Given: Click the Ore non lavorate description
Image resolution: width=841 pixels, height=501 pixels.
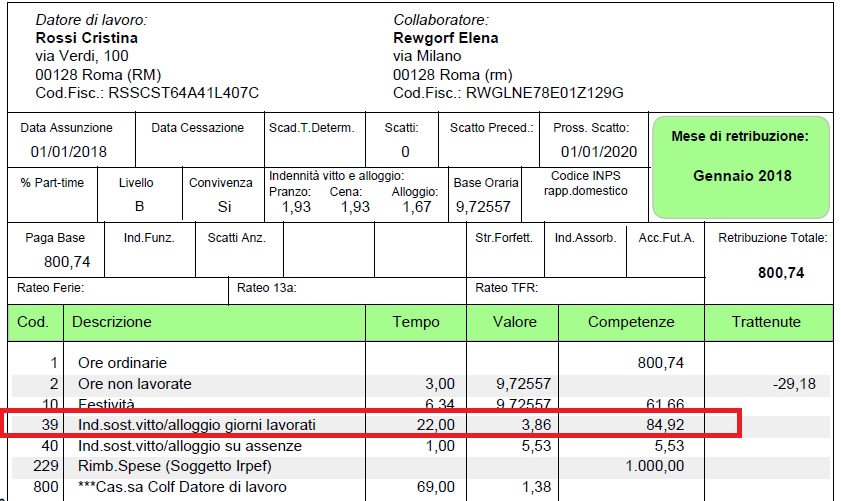Looking at the screenshot, I should click(x=134, y=384).
